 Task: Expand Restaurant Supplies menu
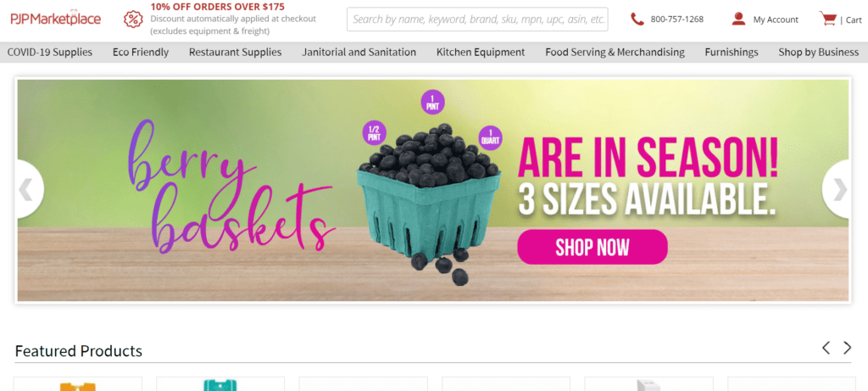click(236, 53)
